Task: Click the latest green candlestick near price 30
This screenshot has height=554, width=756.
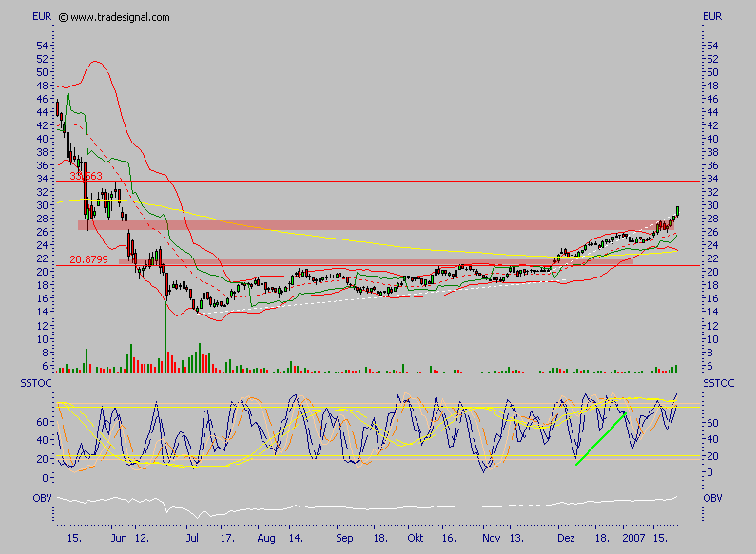Action: (677, 210)
